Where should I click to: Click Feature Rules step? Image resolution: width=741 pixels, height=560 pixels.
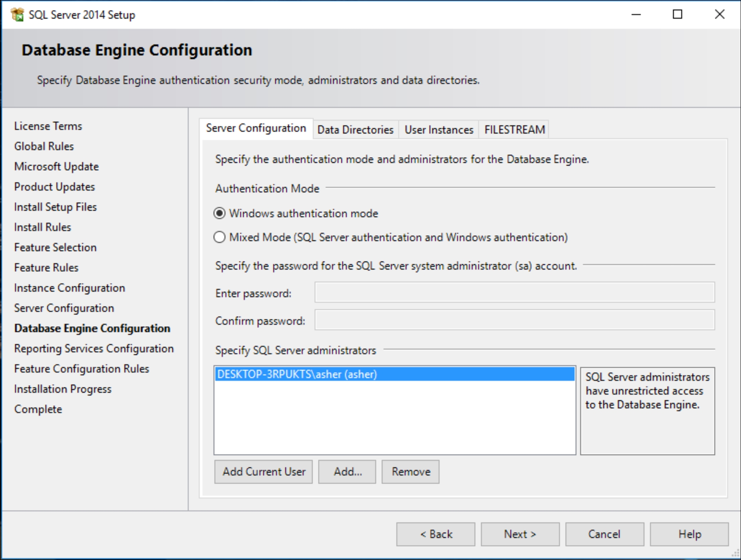click(x=46, y=268)
